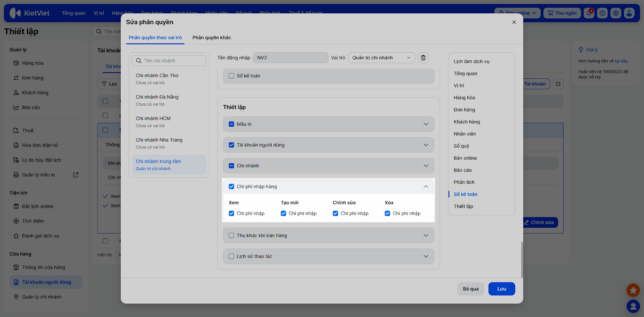Open the help question mark icon
This screenshot has width=644, height=317.
coord(602,13)
